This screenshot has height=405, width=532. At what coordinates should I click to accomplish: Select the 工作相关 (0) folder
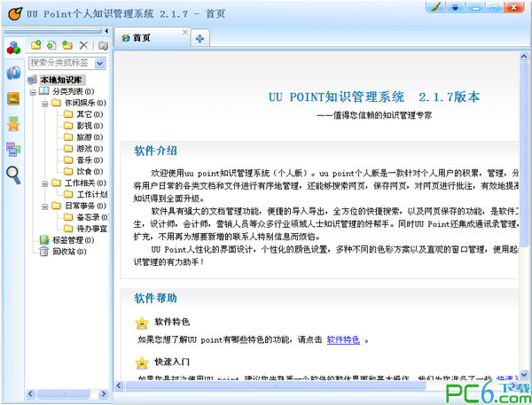(x=85, y=183)
